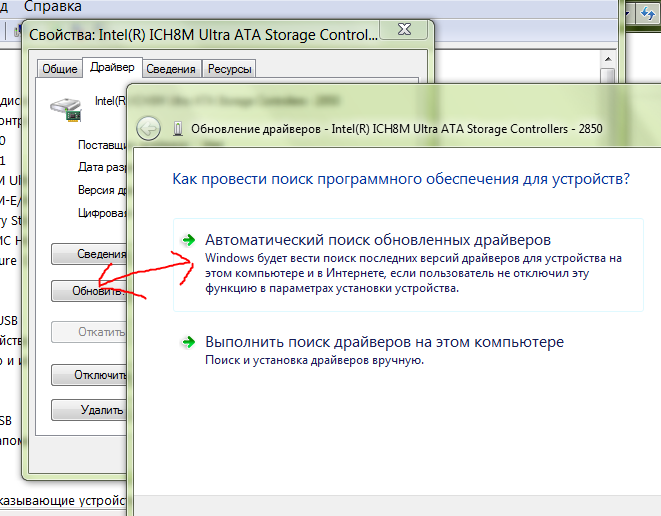The width and height of the screenshot is (661, 516).
Task: Click the green arrow beside manual search
Action: click(188, 342)
